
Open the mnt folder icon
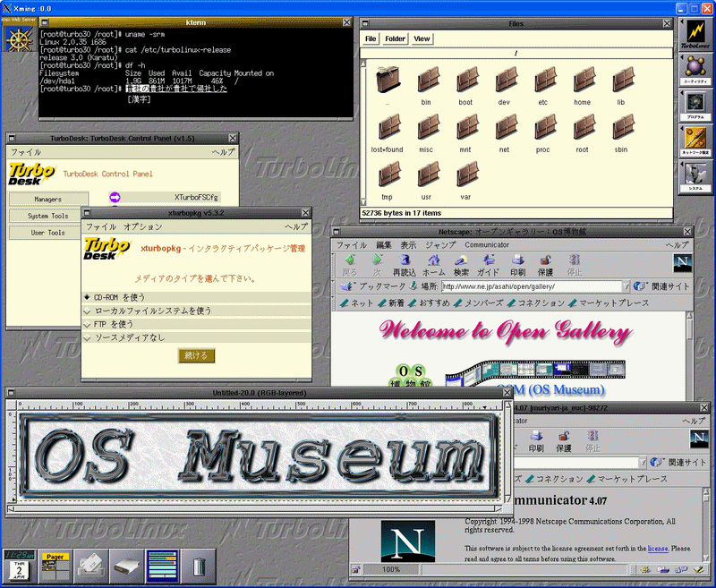coord(466,127)
